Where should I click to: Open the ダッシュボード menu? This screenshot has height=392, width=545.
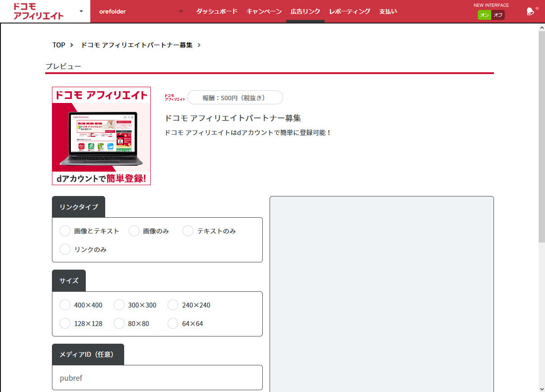(x=216, y=11)
